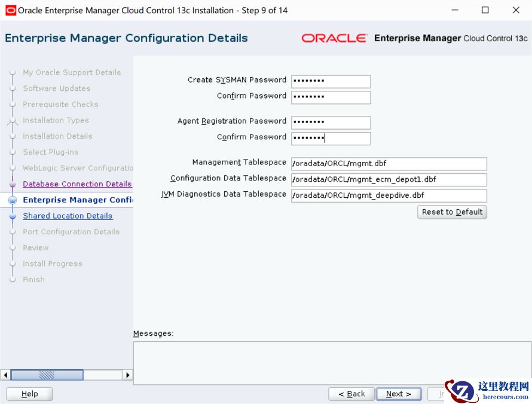Open the Database Connection Details step

pyautogui.click(x=77, y=184)
